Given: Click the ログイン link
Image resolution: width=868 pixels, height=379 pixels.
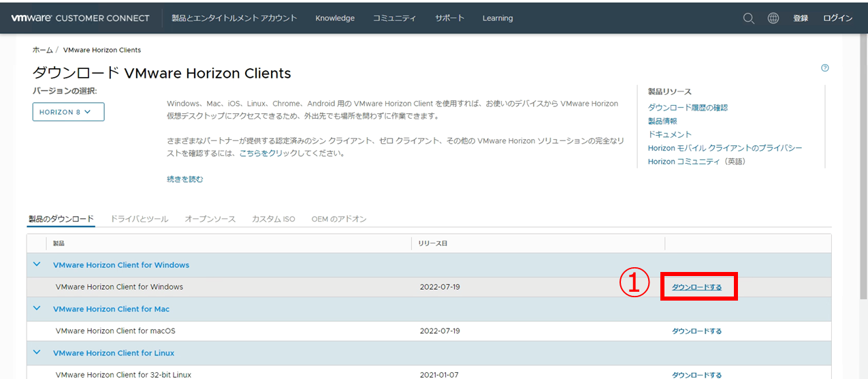Looking at the screenshot, I should pos(837,18).
